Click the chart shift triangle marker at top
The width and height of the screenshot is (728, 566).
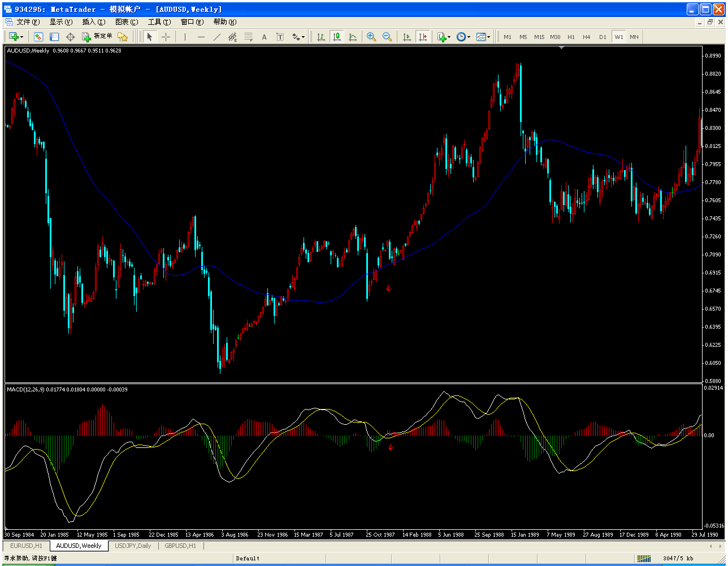click(561, 47)
